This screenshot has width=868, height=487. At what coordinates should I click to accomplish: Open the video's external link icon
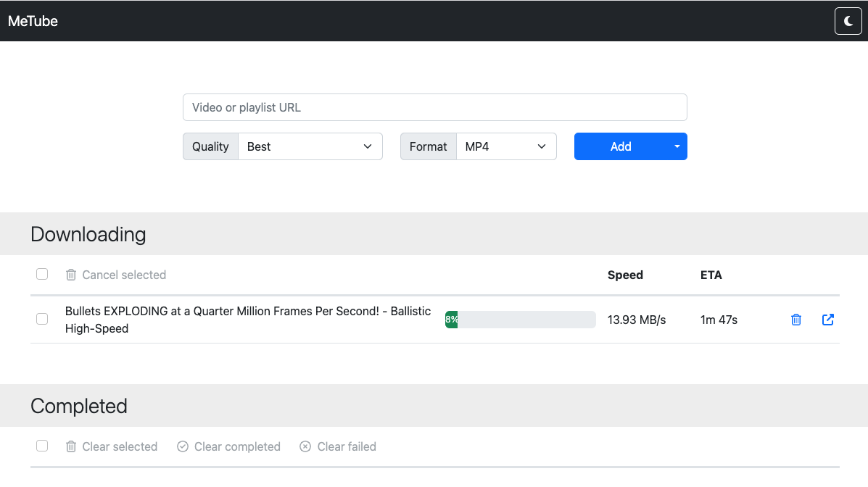[x=827, y=320]
